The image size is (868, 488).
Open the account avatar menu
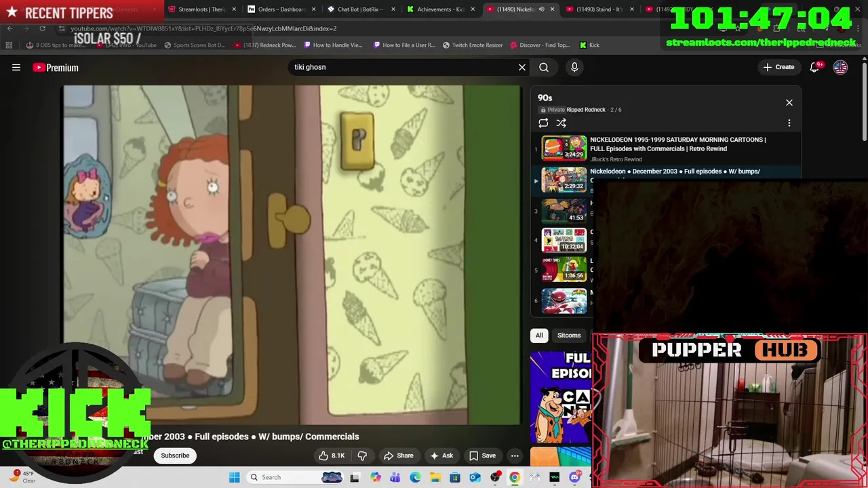click(x=840, y=67)
